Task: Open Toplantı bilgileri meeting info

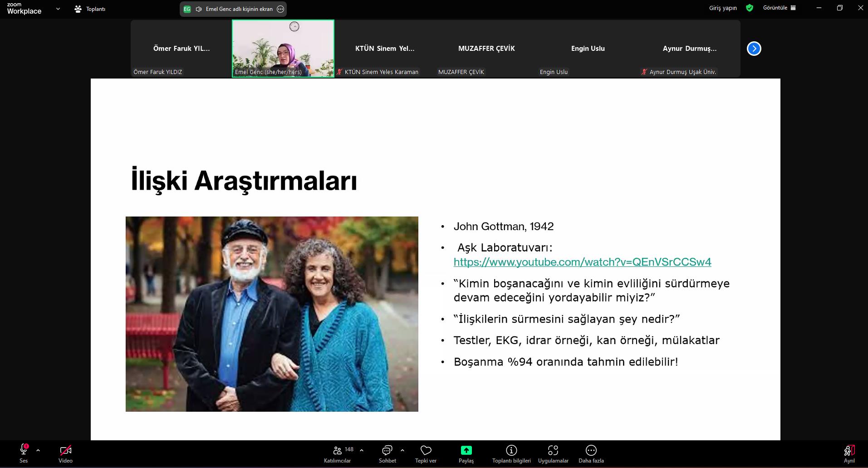Action: [x=511, y=453]
